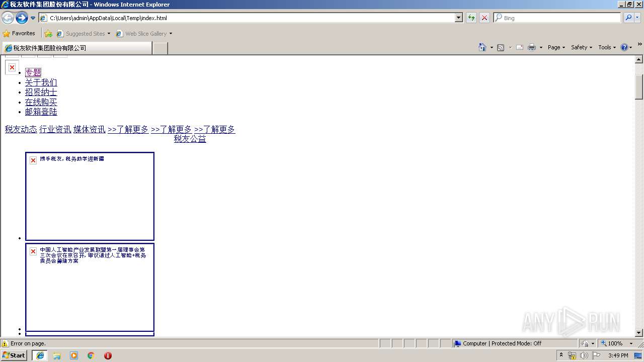Open the 携手税友，税务助学进新疆 news box
This screenshot has width=644, height=362.
tap(90, 197)
